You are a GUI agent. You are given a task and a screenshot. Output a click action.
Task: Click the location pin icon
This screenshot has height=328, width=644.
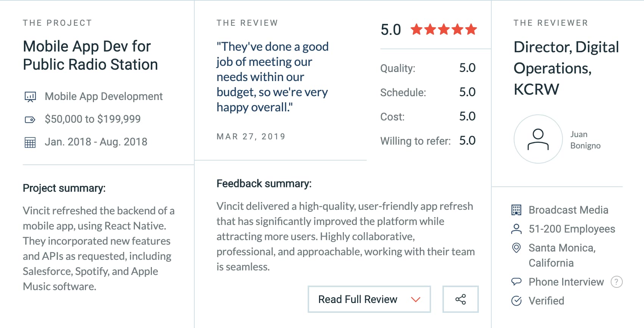click(516, 248)
